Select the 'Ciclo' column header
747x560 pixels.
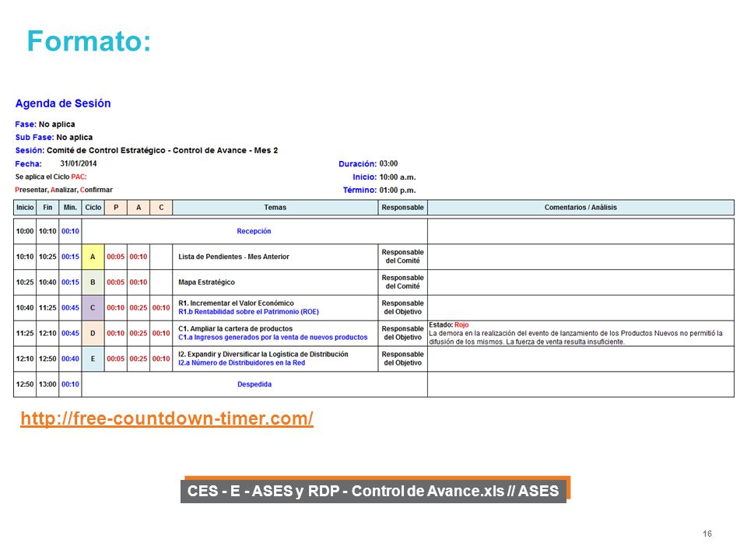93,207
